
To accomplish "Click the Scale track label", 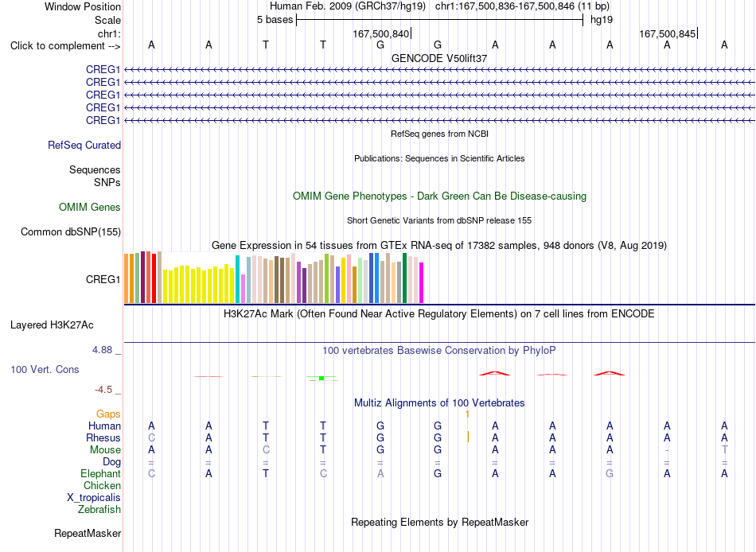I will (107, 20).
